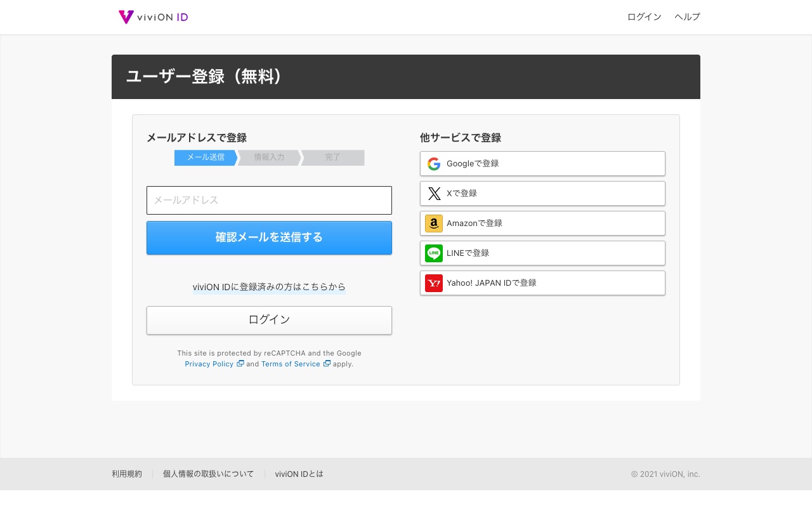Click the メールアドレスで登録 heading
The image size is (812, 508).
pyautogui.click(x=197, y=138)
